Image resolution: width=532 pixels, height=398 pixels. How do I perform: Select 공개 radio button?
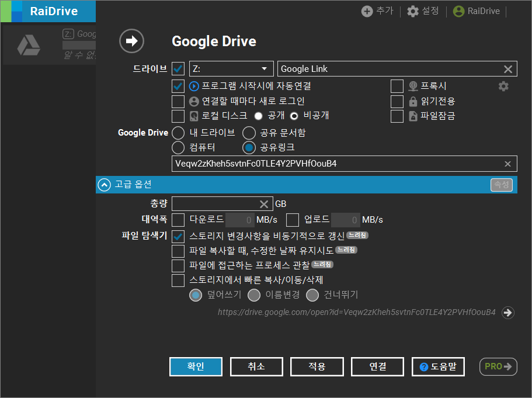click(259, 116)
